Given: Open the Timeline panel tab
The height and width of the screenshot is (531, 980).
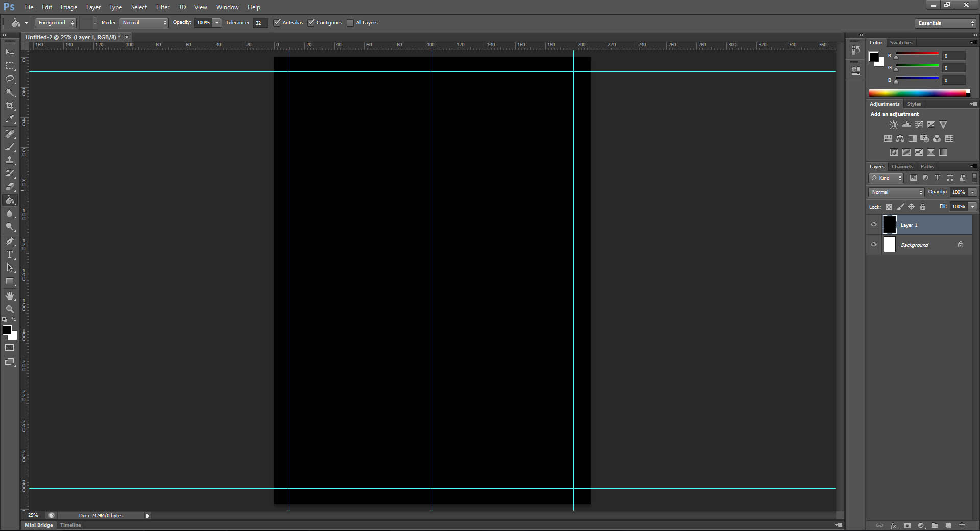Looking at the screenshot, I should (x=70, y=525).
